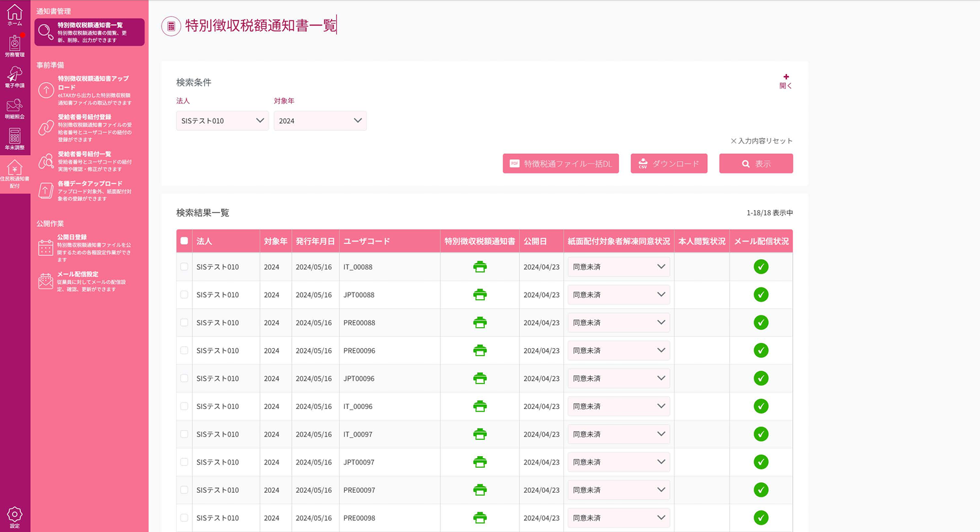The width and height of the screenshot is (980, 532).
Task: Select the checkbox for row JPT00096
Action: (x=184, y=378)
